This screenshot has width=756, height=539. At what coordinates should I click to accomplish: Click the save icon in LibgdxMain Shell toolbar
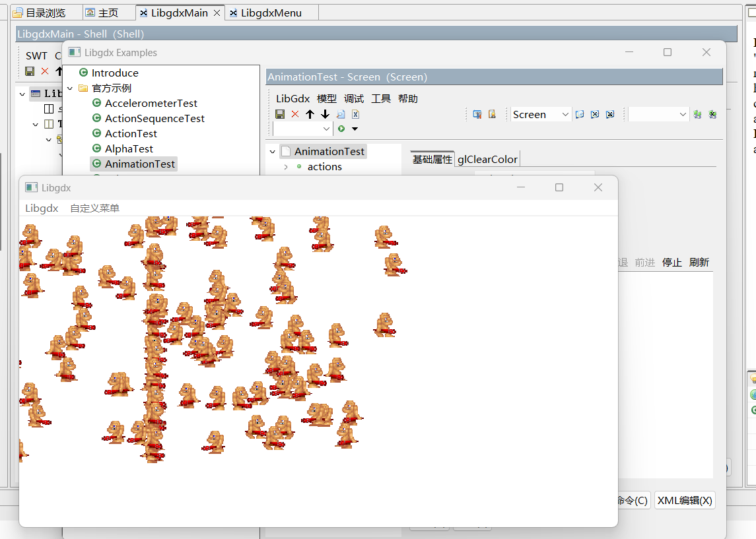click(30, 71)
